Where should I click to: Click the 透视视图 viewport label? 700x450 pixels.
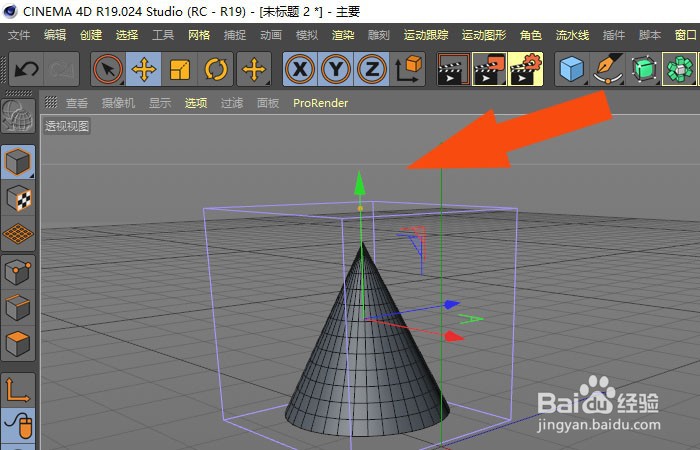pyautogui.click(x=67, y=126)
